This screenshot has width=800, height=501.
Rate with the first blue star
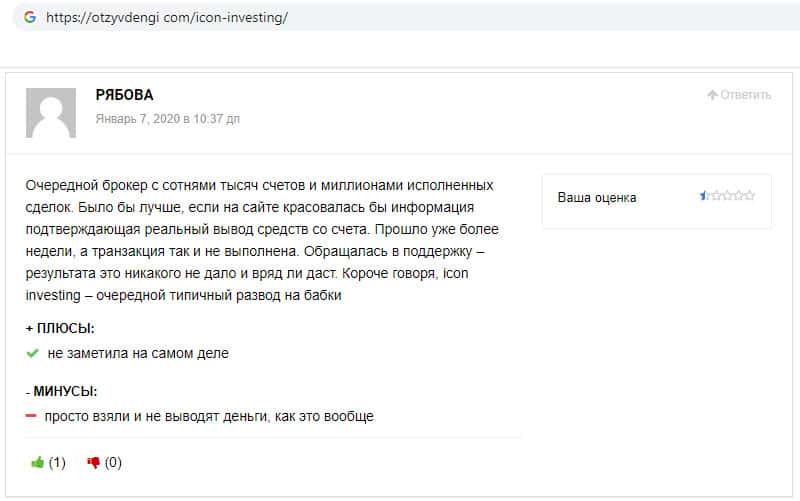[x=705, y=196]
